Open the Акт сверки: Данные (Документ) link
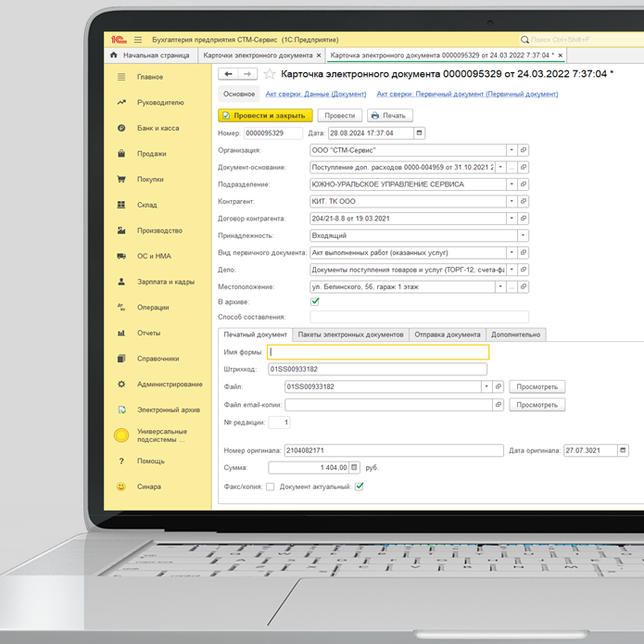The image size is (644, 644). coord(316,95)
